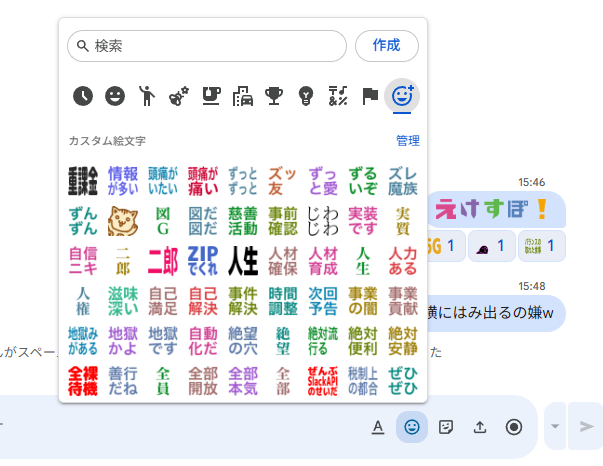Choose the 全部本気 emoji
The width and height of the screenshot is (603, 466).
click(243, 381)
